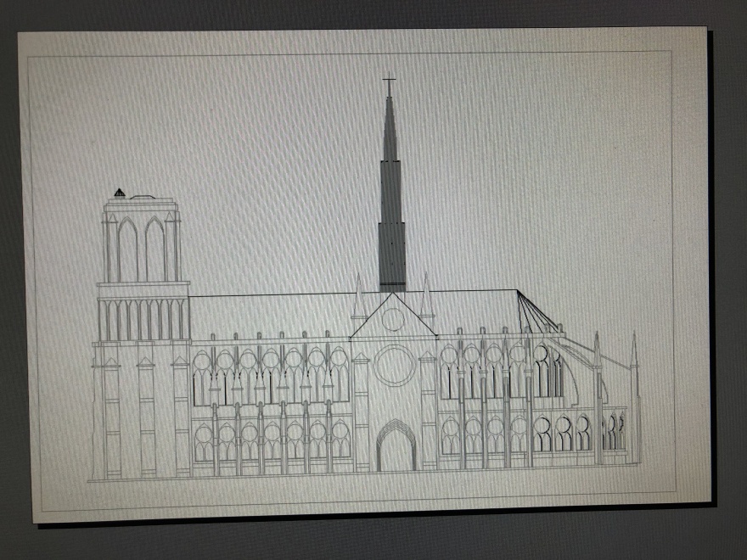Select the arched transept doorway
This screenshot has width=747, height=560.
(x=396, y=448)
